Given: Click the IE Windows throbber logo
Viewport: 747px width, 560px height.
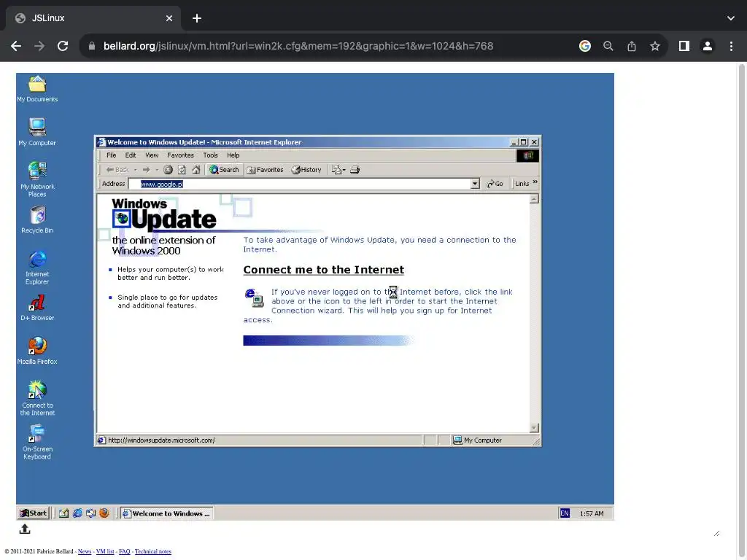Looking at the screenshot, I should [528, 156].
